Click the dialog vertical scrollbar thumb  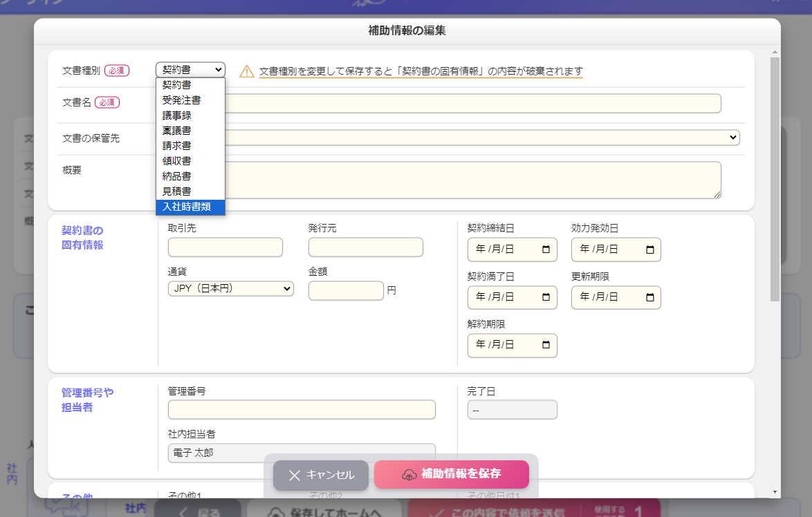[x=775, y=179]
